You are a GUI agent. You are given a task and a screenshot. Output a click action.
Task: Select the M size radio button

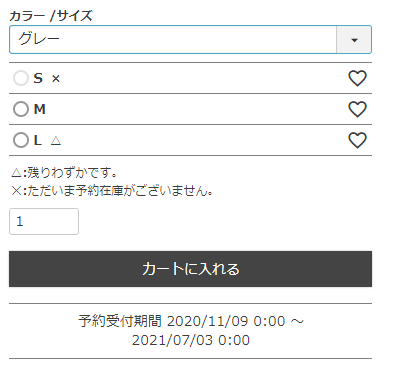21,109
